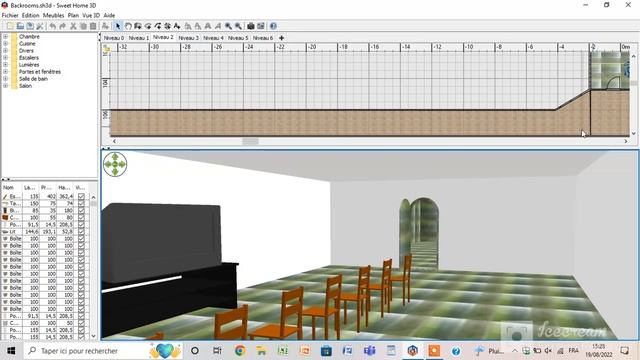Open the Vue 3D menu

(x=91, y=15)
